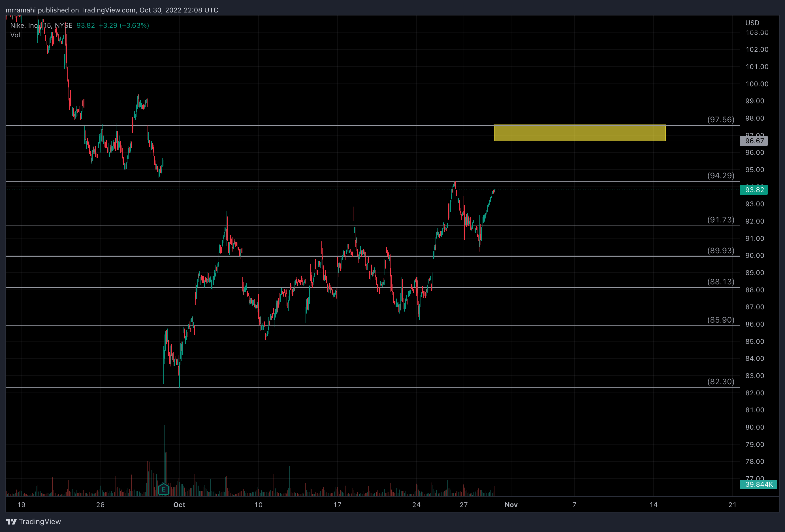The width and height of the screenshot is (785, 532).
Task: Click the TradingView logo icon
Action: pyautogui.click(x=11, y=522)
